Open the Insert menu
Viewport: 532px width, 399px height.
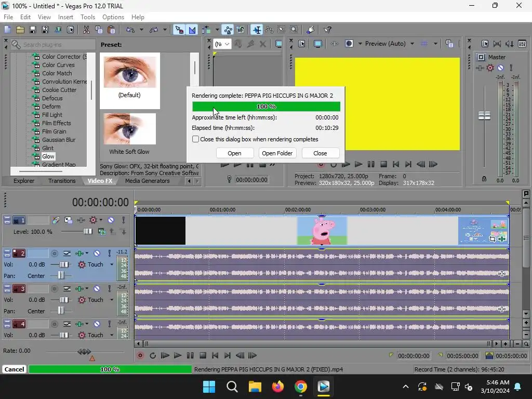pos(65,17)
